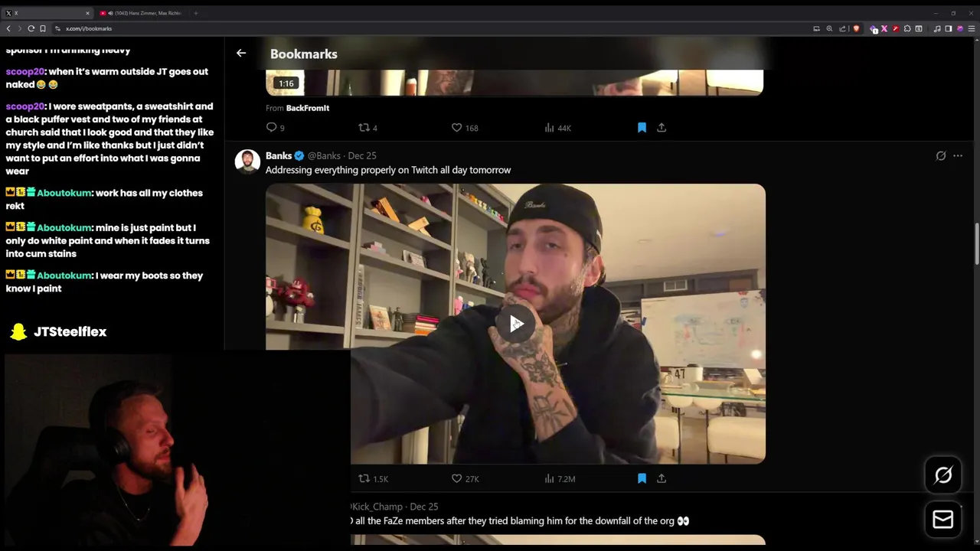This screenshot has height=551, width=980.
Task: Remove bookmark on the Banks post
Action: coord(642,478)
